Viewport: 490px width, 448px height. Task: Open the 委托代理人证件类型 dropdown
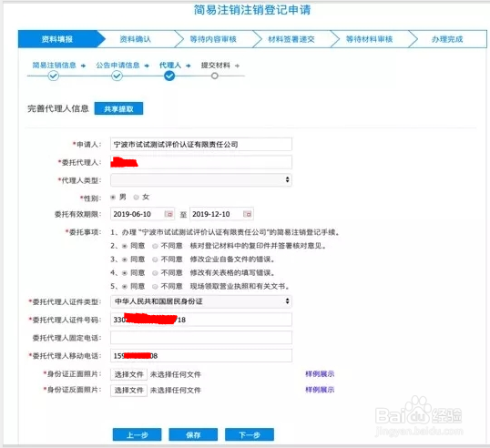[x=201, y=301]
